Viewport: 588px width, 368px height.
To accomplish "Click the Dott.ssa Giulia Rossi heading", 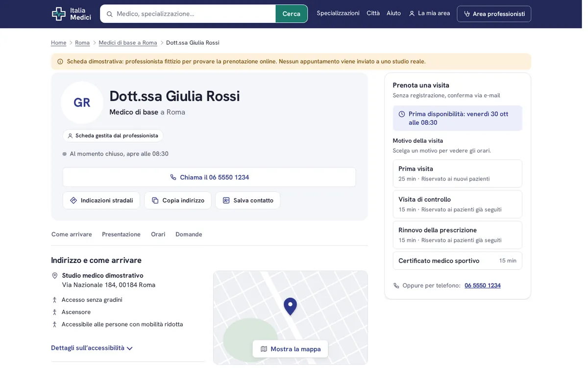I will point(174,96).
